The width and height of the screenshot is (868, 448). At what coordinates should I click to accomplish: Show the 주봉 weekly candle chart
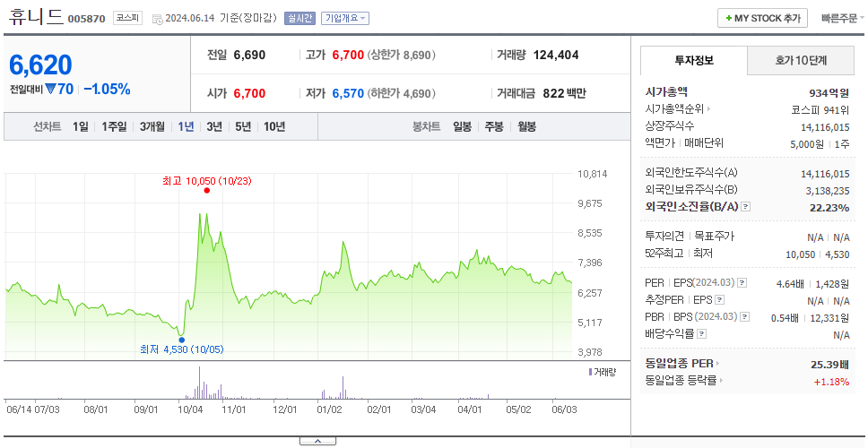[x=494, y=126]
